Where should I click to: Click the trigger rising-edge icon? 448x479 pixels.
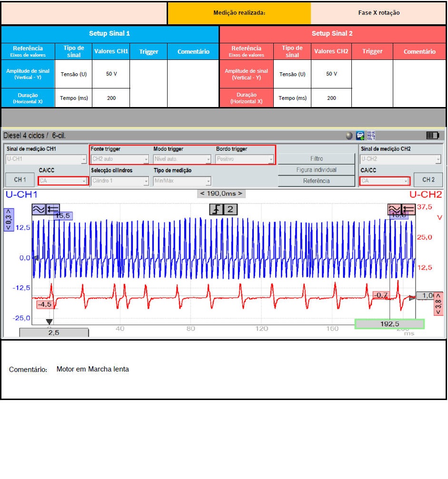tap(217, 209)
